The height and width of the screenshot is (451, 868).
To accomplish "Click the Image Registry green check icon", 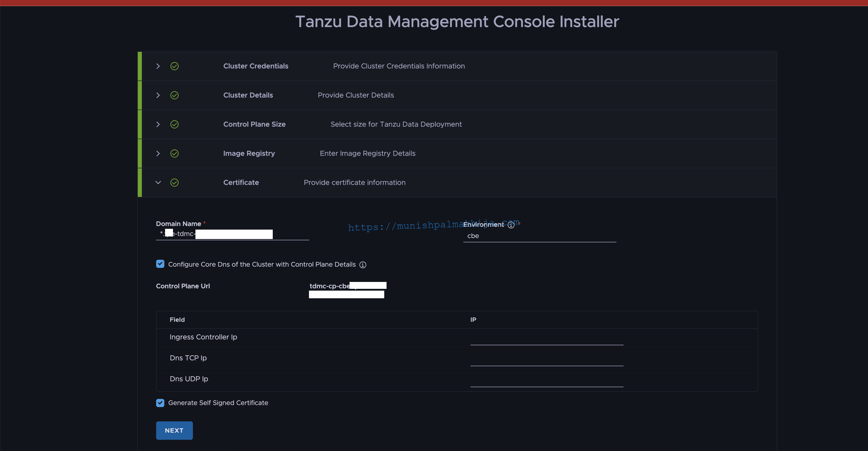I will (175, 153).
